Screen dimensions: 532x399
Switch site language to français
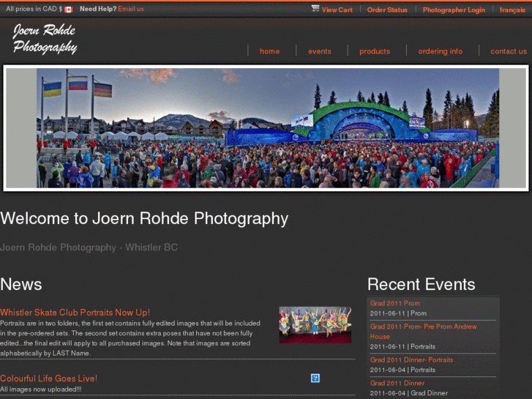pos(512,10)
